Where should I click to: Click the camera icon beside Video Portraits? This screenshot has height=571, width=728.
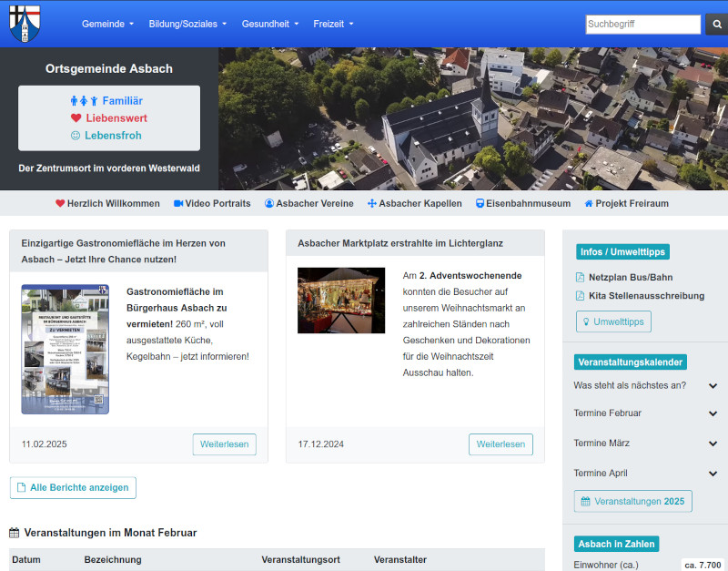178,204
